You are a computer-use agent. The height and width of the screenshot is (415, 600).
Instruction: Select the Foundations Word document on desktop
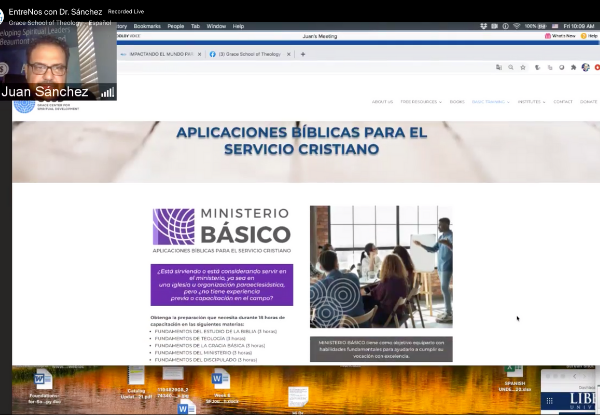click(x=44, y=386)
